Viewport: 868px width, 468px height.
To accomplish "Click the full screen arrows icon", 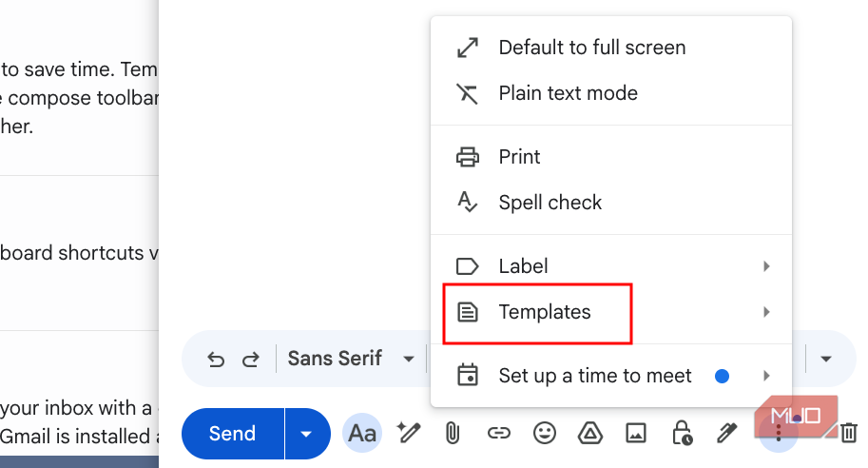I will pos(468,48).
